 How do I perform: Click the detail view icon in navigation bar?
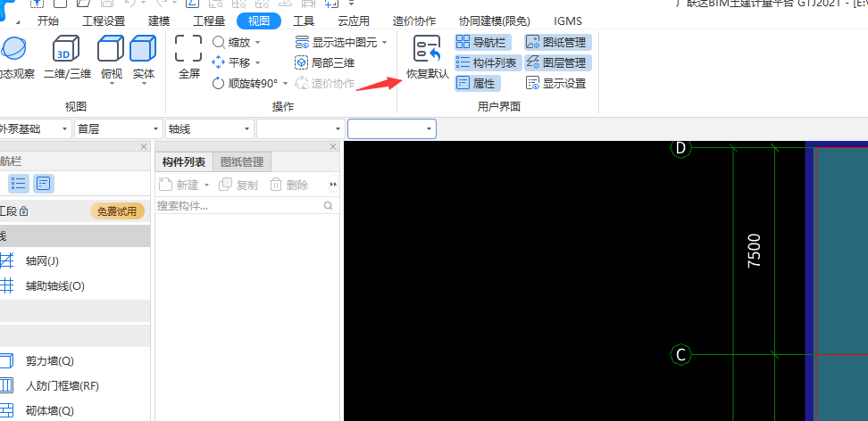tap(44, 183)
